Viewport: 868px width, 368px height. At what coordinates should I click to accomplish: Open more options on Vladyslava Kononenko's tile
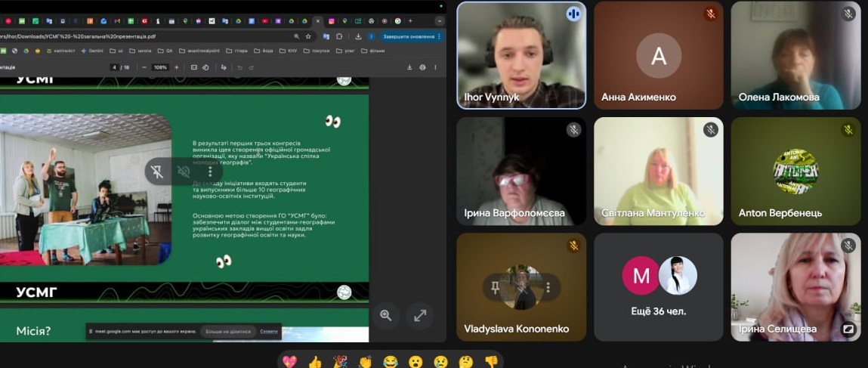pyautogui.click(x=548, y=287)
